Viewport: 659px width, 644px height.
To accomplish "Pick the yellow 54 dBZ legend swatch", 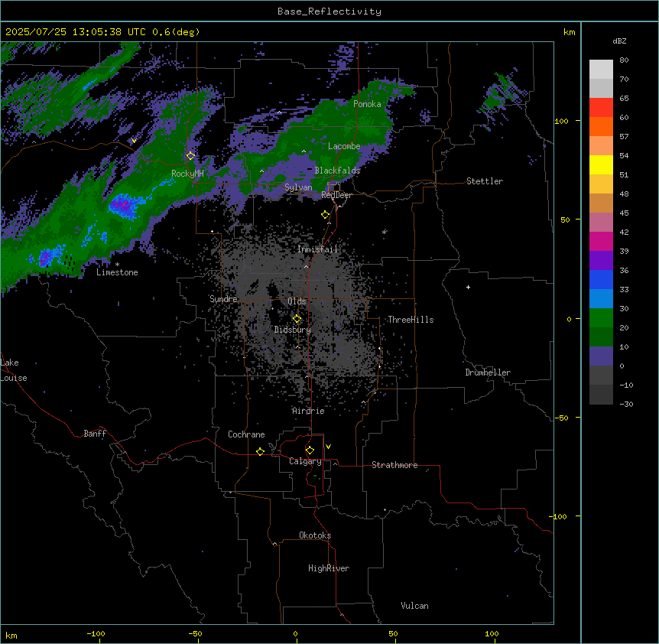I will pyautogui.click(x=601, y=164).
